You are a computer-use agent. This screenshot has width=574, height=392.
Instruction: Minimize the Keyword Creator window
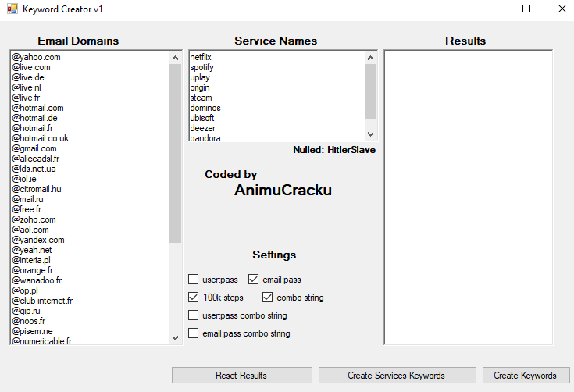490,9
